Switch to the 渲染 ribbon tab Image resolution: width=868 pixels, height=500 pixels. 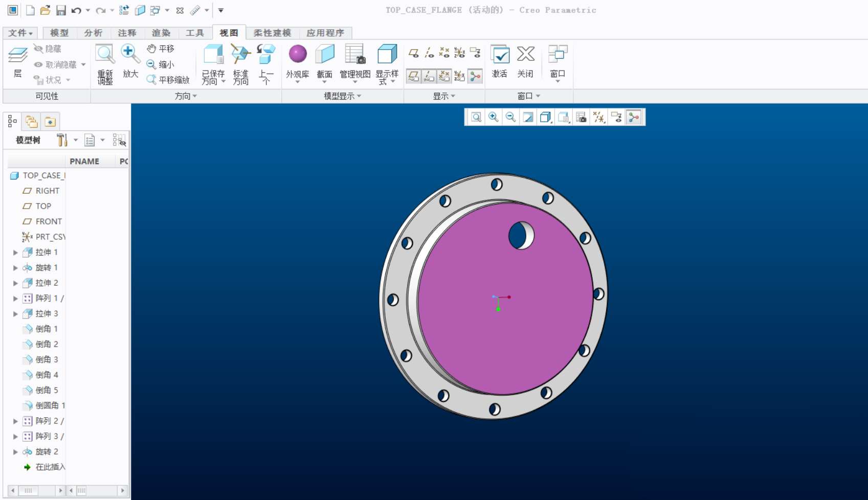[x=161, y=33]
